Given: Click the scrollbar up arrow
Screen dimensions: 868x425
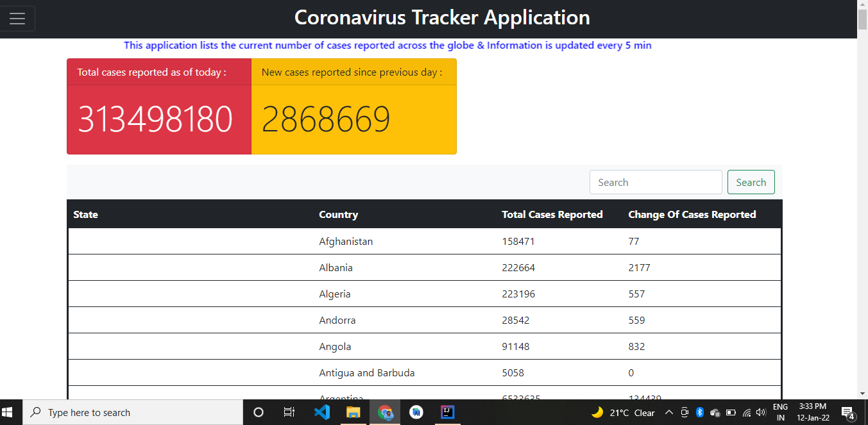Looking at the screenshot, I should 862,4.
